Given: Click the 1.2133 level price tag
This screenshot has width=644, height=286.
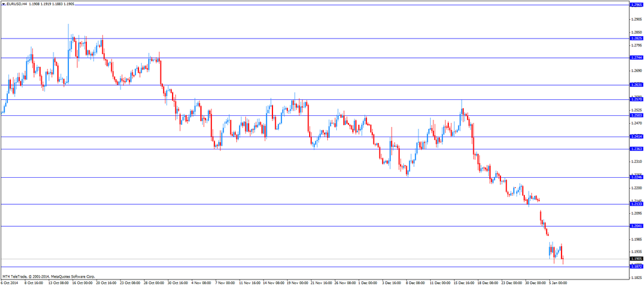Looking at the screenshot, I should pyautogui.click(x=636, y=204).
